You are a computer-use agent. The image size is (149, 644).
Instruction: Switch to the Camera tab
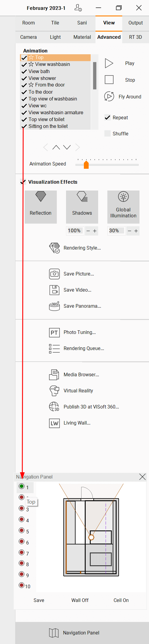29,37
